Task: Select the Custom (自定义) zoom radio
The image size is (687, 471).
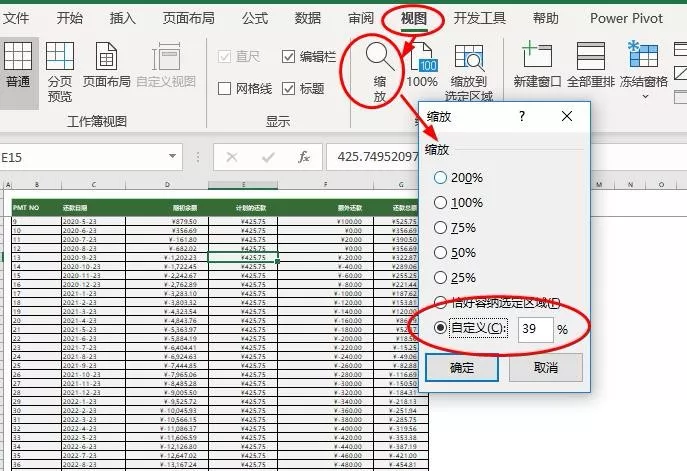Action: click(x=440, y=328)
